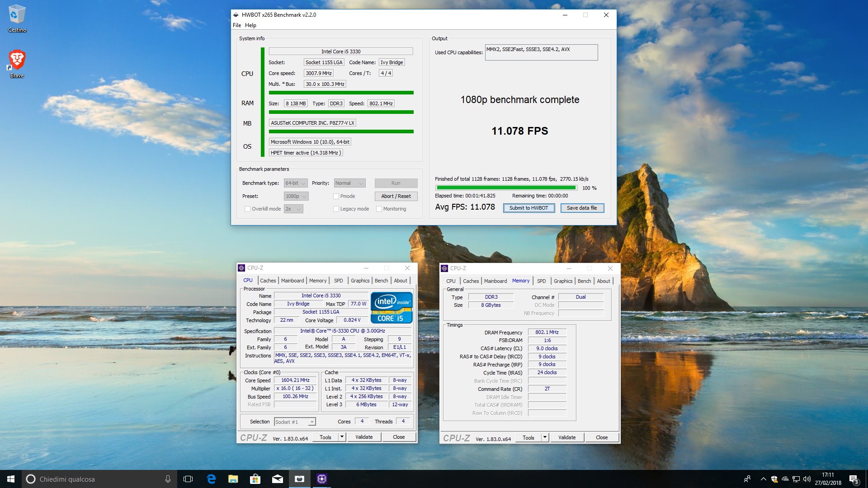868x488 pixels.
Task: Open the Action Center notifications icon
Action: click(x=854, y=479)
